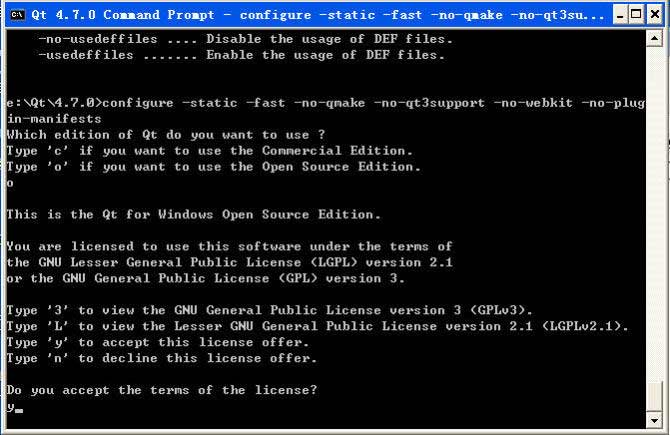Click the 'Which edition of Qt' question line

pyautogui.click(x=165, y=134)
